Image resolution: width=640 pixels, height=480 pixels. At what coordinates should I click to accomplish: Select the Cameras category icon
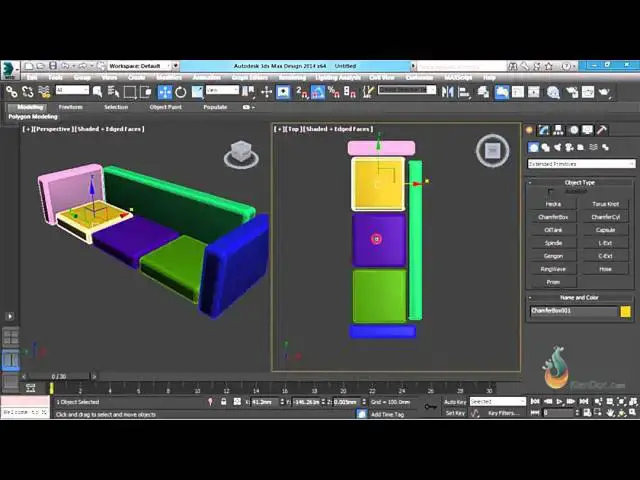[x=569, y=147]
